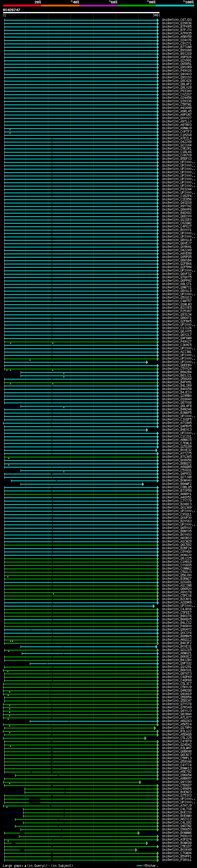Click arrowhead ending the B8AWF2 alignment
The height and width of the screenshot is (868, 197).
pos(143,484)
